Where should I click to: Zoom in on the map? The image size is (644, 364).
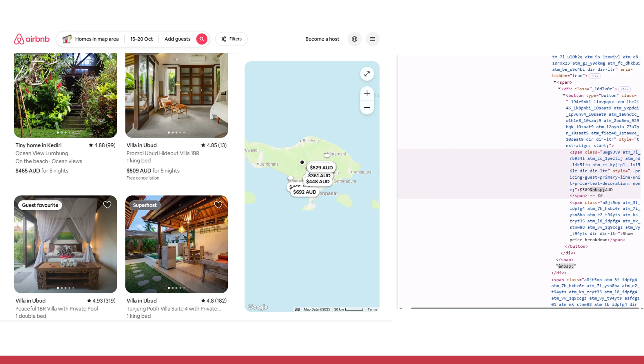367,93
